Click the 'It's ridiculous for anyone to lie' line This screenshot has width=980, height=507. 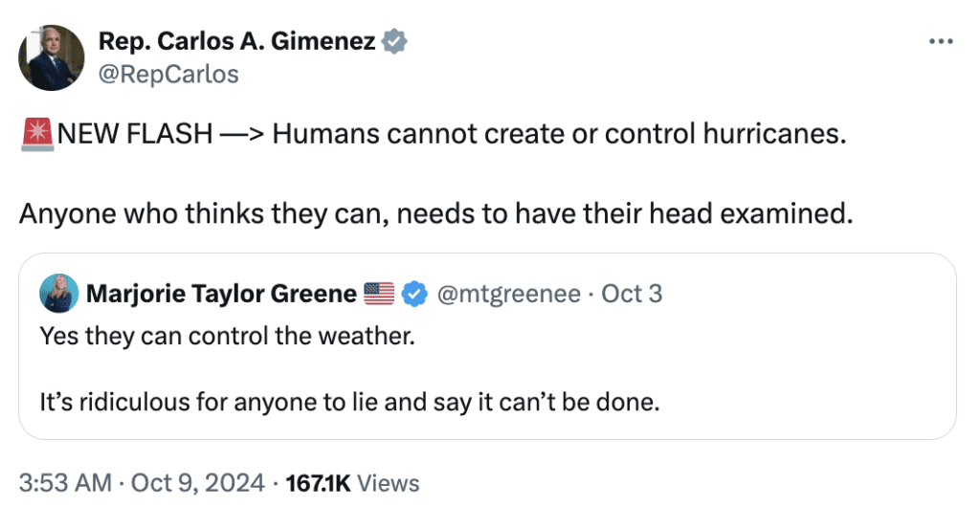[x=349, y=401]
